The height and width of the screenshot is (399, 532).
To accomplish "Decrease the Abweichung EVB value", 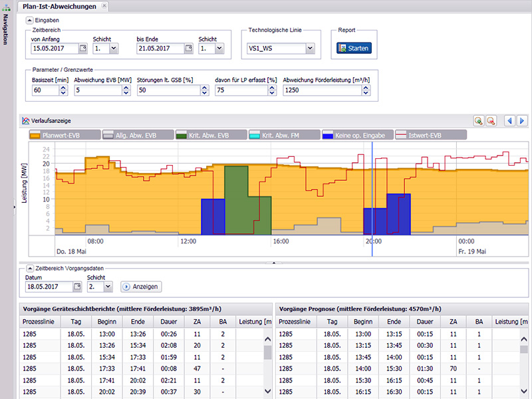I will point(126,92).
